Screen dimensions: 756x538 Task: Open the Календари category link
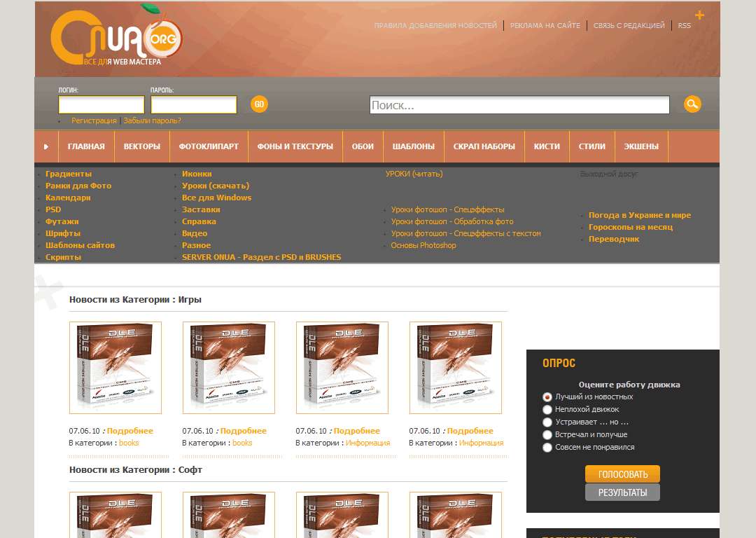click(x=68, y=198)
